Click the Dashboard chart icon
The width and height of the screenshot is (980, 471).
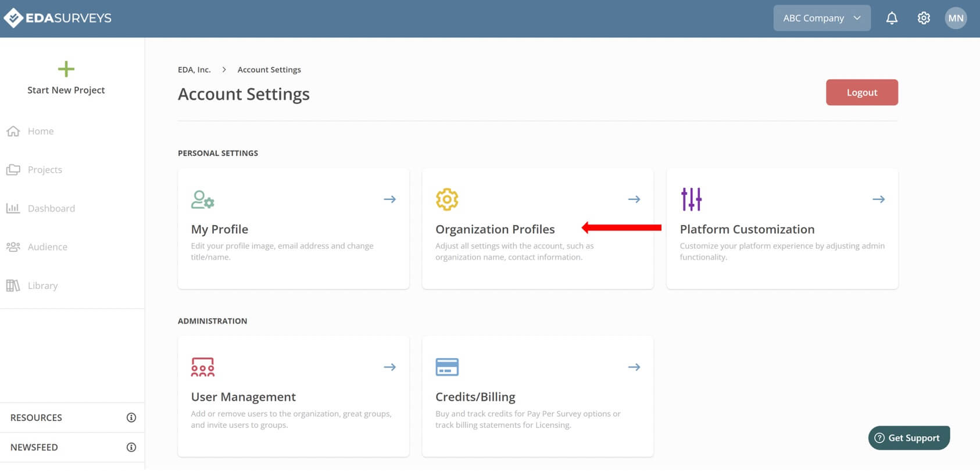[x=13, y=208]
